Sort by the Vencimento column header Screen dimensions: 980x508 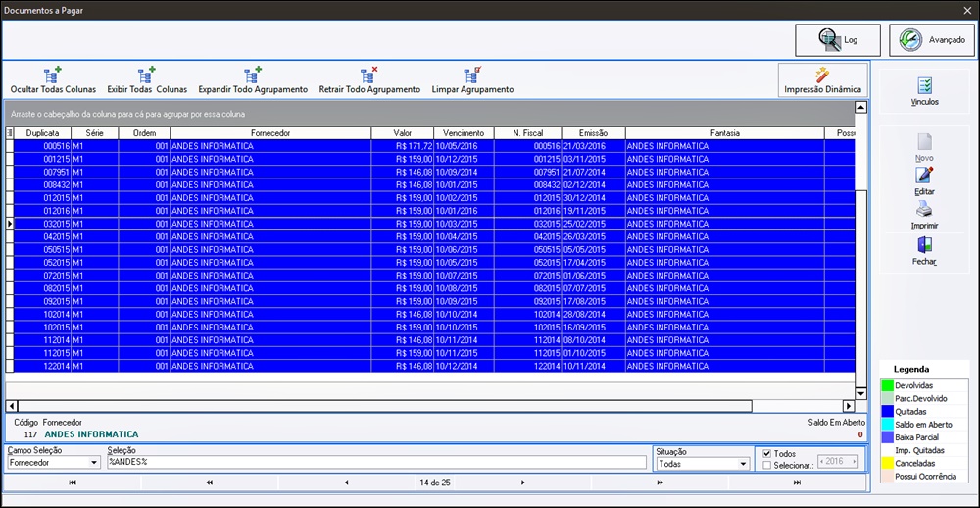pos(464,133)
